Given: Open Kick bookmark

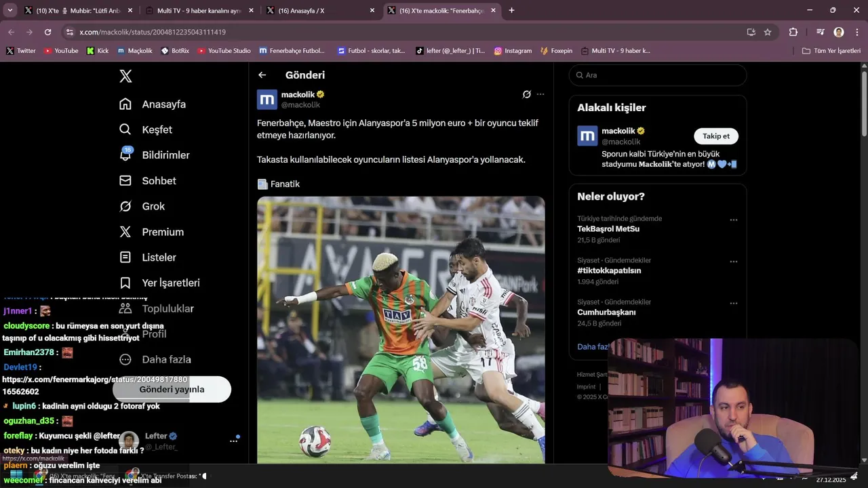Looking at the screenshot, I should pyautogui.click(x=98, y=51).
